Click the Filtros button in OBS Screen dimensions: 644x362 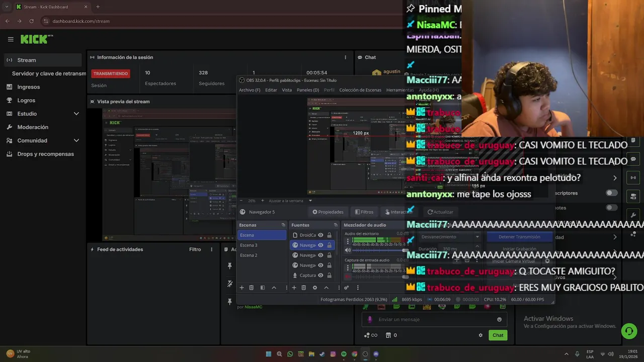[x=364, y=212]
